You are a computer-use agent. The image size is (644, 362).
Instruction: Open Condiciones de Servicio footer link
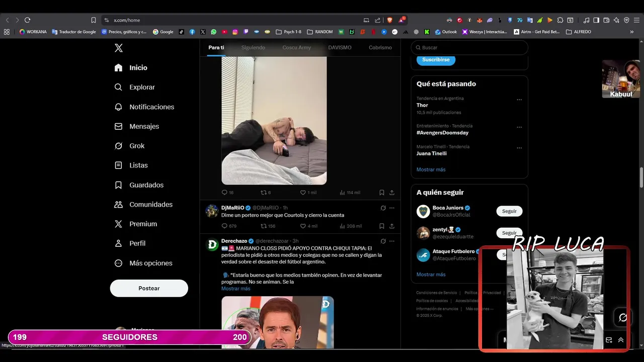tap(436, 293)
